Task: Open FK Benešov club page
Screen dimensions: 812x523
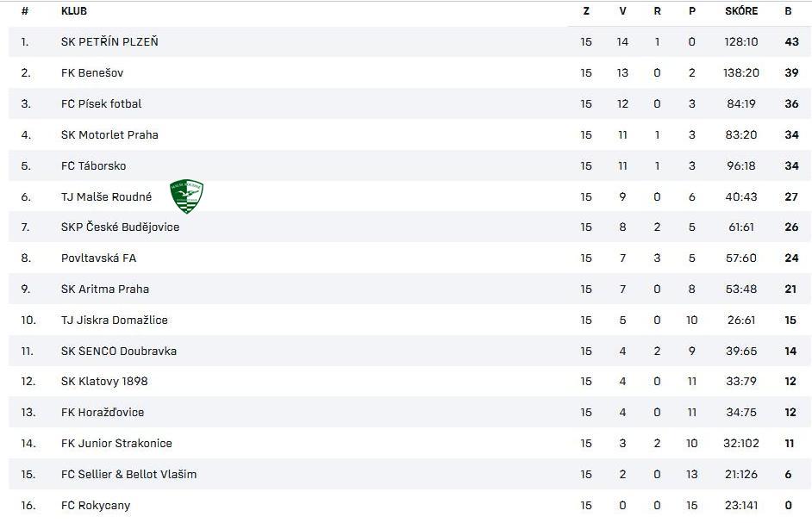Action: pos(92,73)
